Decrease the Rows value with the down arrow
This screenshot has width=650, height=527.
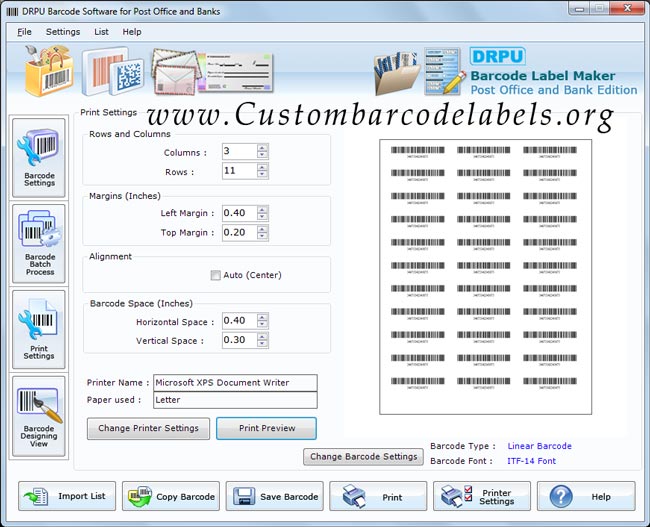click(262, 174)
